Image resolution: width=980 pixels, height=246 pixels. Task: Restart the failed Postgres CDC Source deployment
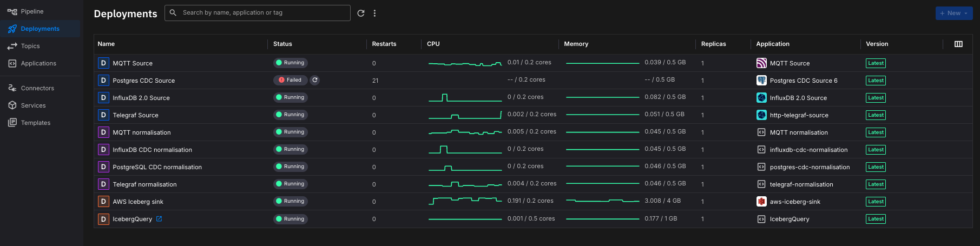(315, 80)
